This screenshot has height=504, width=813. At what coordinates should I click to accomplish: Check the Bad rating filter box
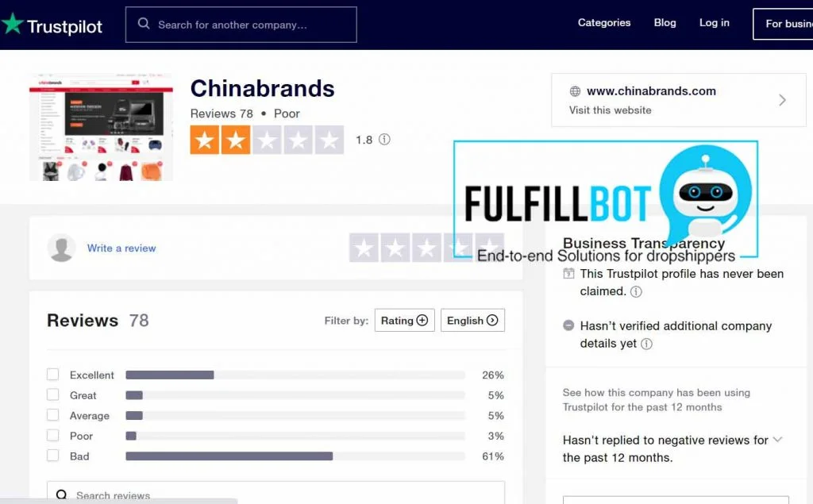click(x=53, y=456)
